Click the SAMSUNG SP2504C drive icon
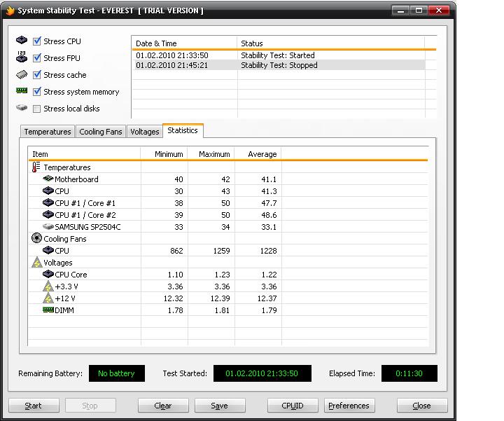Viewport: 504px width, 421px height. coord(48,227)
